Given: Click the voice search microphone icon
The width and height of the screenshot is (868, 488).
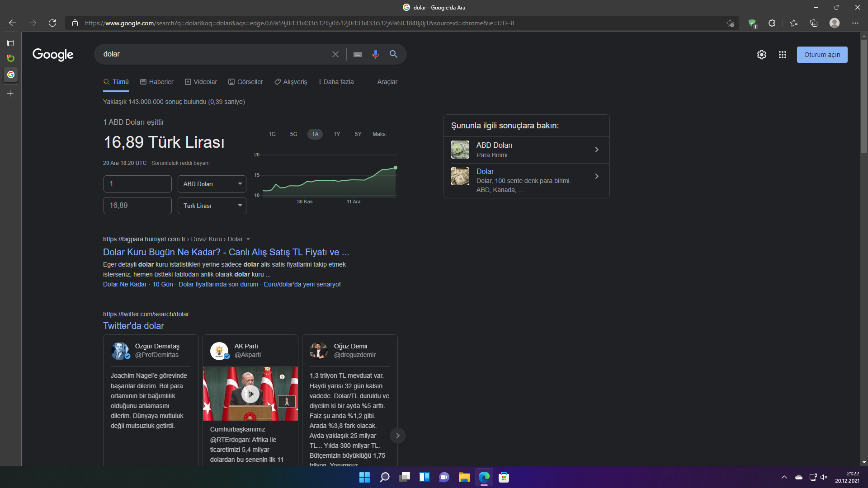Looking at the screenshot, I should click(x=375, y=54).
